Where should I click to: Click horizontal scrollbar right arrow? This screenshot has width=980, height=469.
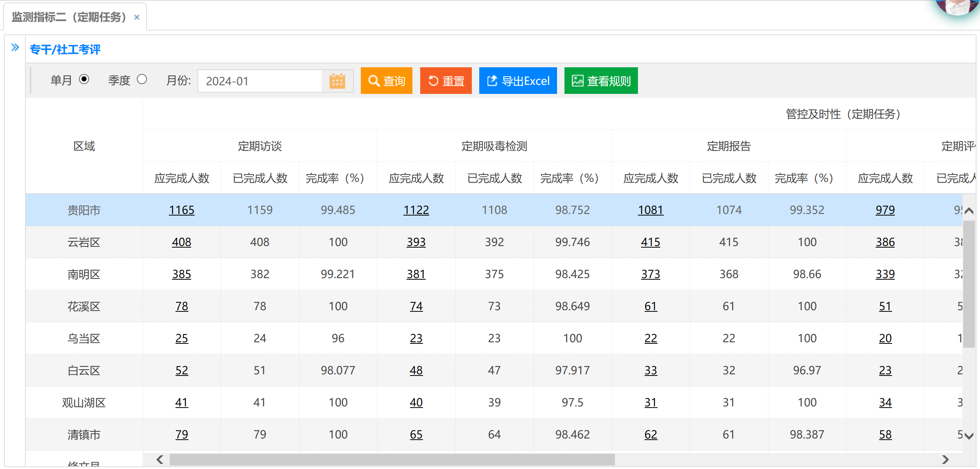tap(945, 460)
